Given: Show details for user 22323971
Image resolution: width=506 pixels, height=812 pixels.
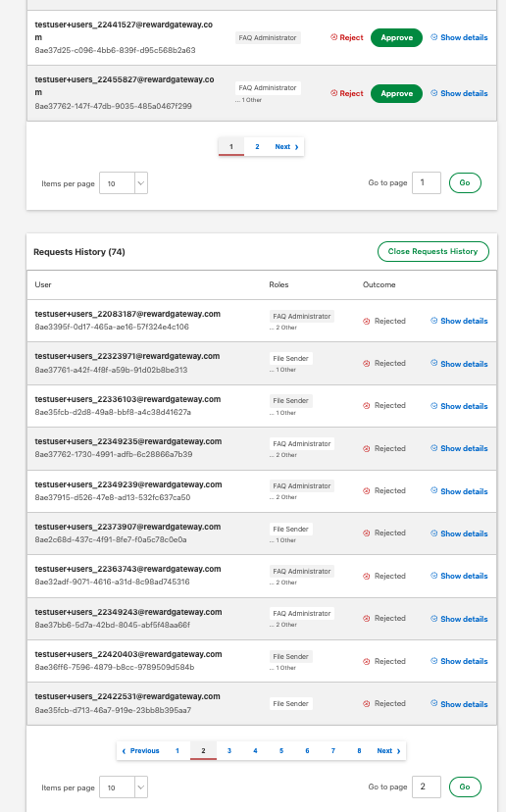Looking at the screenshot, I should [x=459, y=364].
